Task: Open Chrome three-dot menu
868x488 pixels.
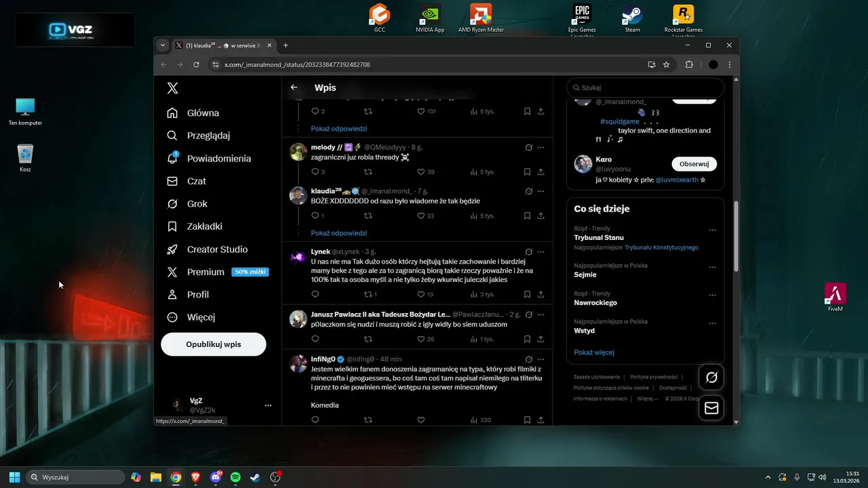Action: 730,64
